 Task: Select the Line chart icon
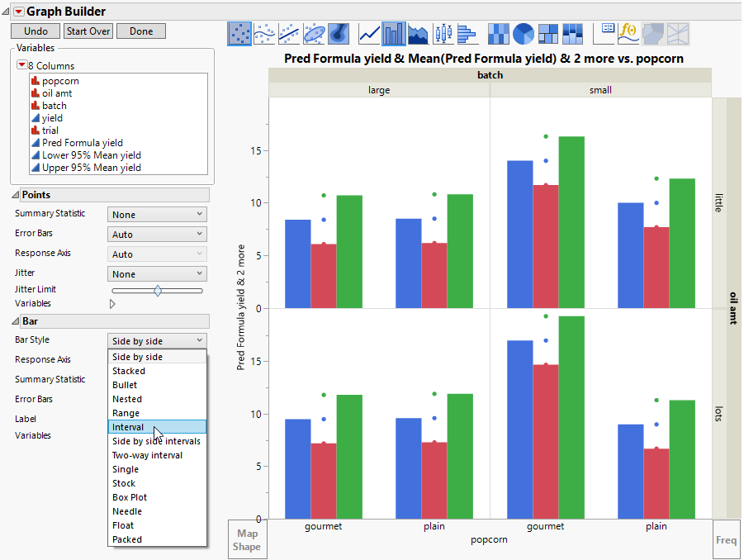(369, 33)
